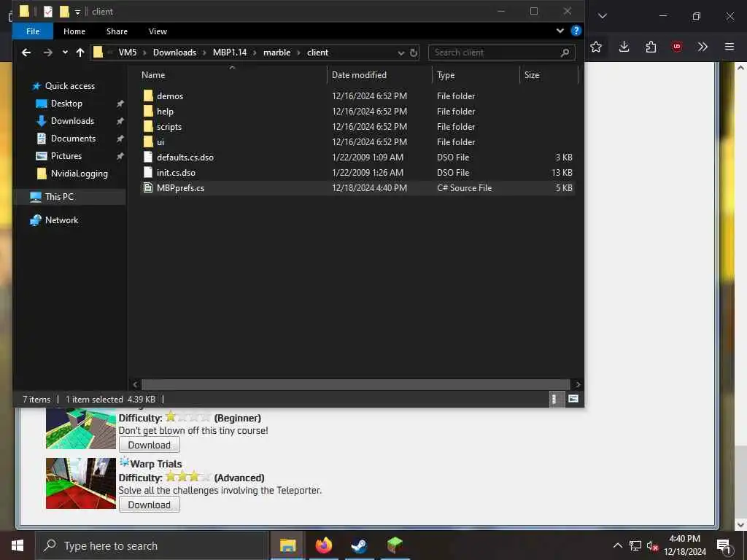Click the file list scroll right arrow
Image resolution: width=747 pixels, height=560 pixels.
578,384
